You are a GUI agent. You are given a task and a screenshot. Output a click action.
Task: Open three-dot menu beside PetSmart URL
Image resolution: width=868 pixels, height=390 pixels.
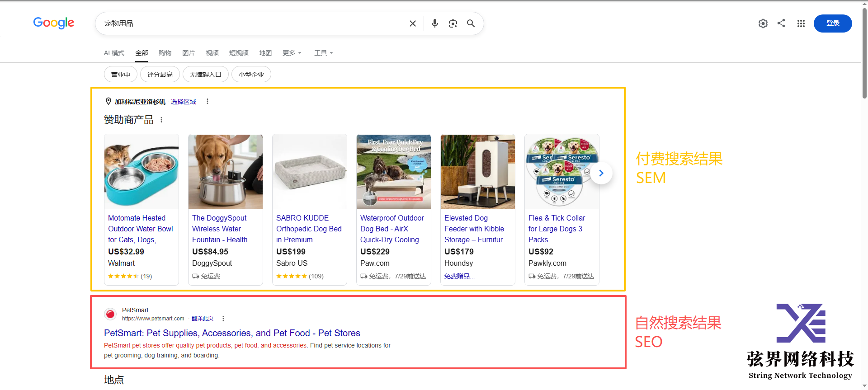(223, 319)
